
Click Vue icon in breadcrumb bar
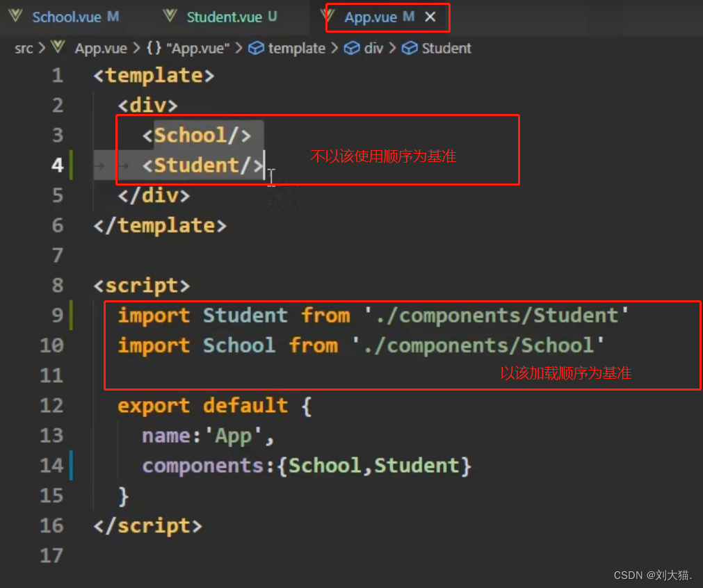58,47
